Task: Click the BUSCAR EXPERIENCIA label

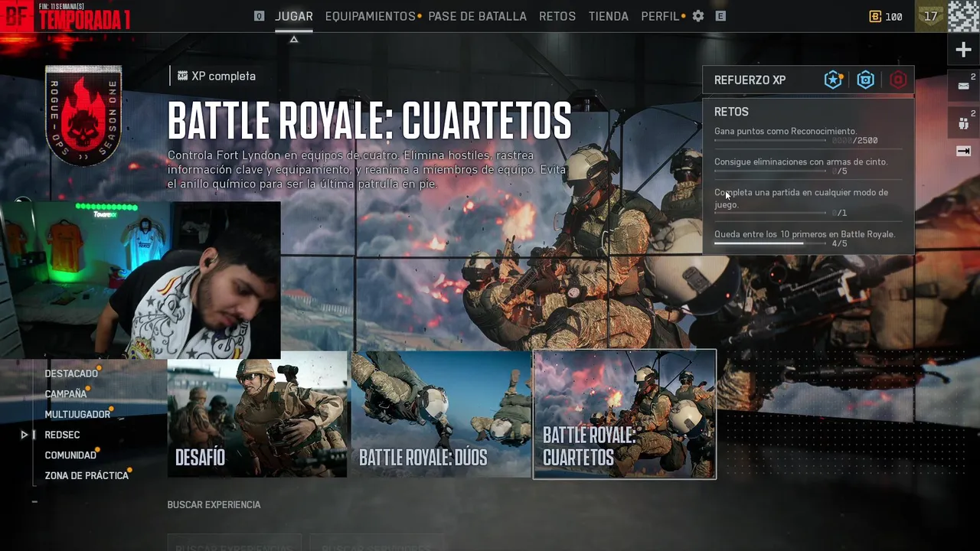Action: [x=214, y=505]
